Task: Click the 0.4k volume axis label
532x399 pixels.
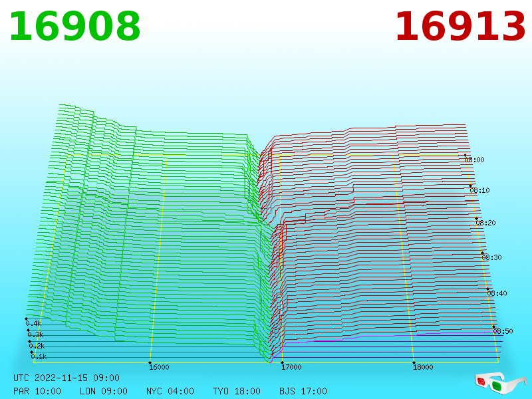Action: tap(33, 323)
